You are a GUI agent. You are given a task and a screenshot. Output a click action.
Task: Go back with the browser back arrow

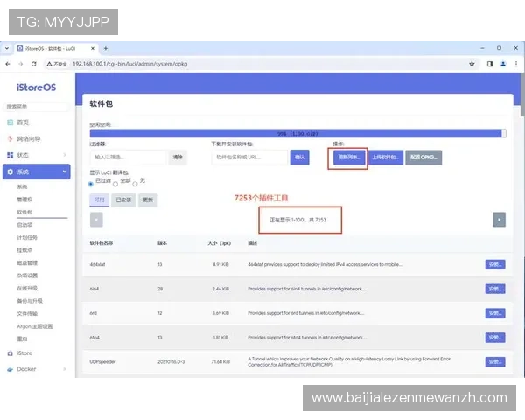pos(9,64)
